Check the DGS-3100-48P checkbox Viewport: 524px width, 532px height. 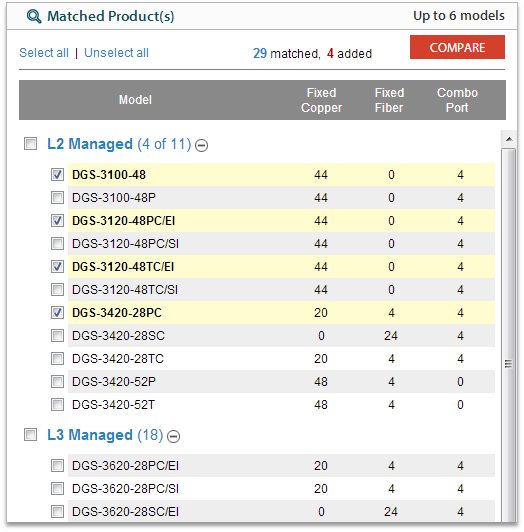(57, 197)
